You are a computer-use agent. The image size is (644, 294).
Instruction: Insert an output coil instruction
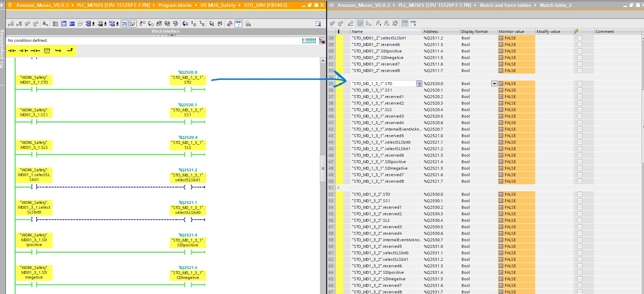(x=35, y=51)
